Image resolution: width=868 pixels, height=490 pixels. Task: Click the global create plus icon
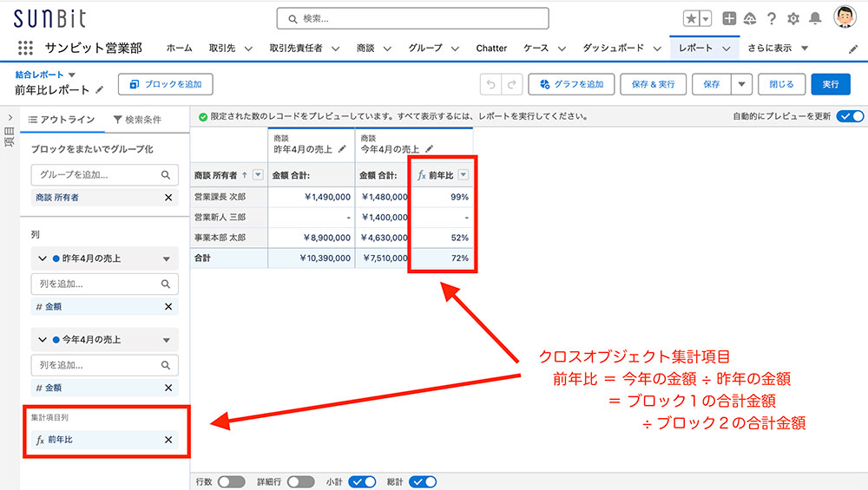pos(729,18)
